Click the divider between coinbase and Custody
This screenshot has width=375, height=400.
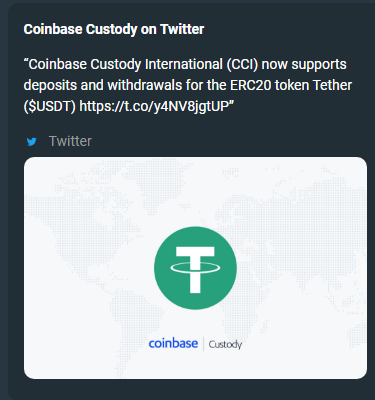203,344
